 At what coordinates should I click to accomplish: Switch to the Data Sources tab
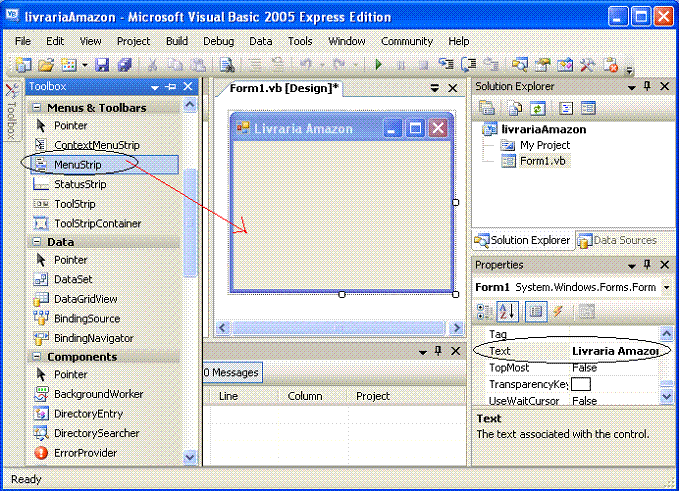617,240
